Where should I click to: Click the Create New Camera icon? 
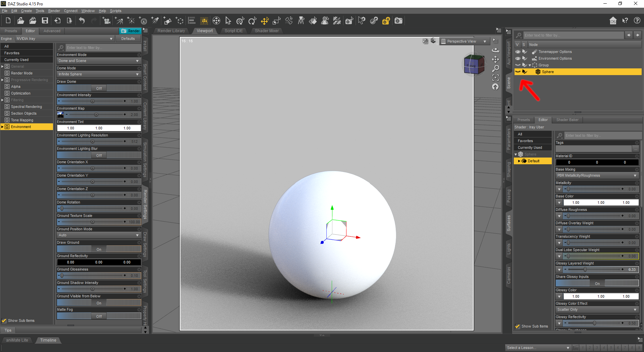pos(398,20)
